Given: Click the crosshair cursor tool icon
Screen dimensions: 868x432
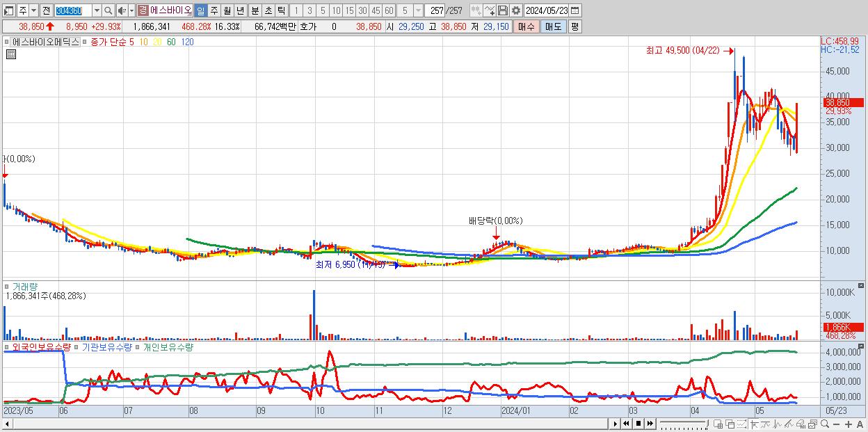Looking at the screenshot, I should click(x=754, y=424).
